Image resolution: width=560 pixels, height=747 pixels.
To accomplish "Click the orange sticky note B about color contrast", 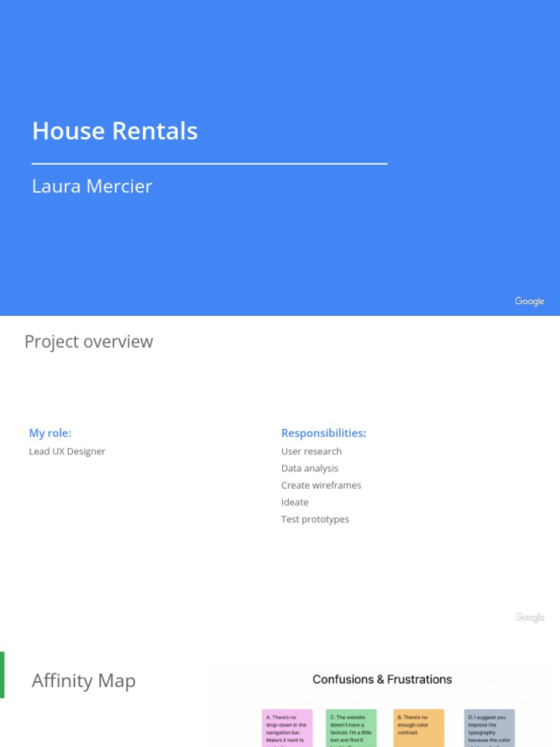I will click(419, 728).
